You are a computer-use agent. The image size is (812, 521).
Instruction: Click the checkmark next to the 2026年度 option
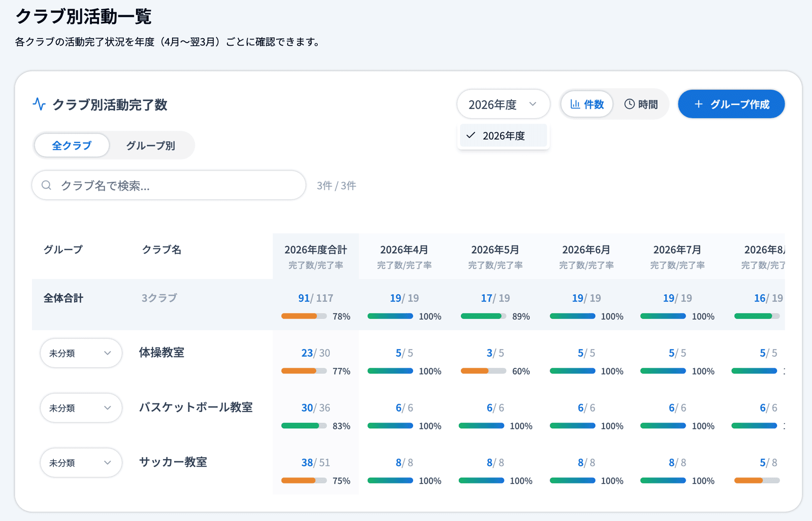pyautogui.click(x=470, y=135)
